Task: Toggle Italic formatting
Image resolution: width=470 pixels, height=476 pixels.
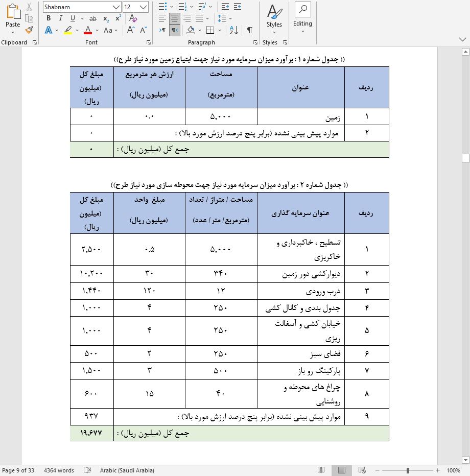Action: click(60, 18)
